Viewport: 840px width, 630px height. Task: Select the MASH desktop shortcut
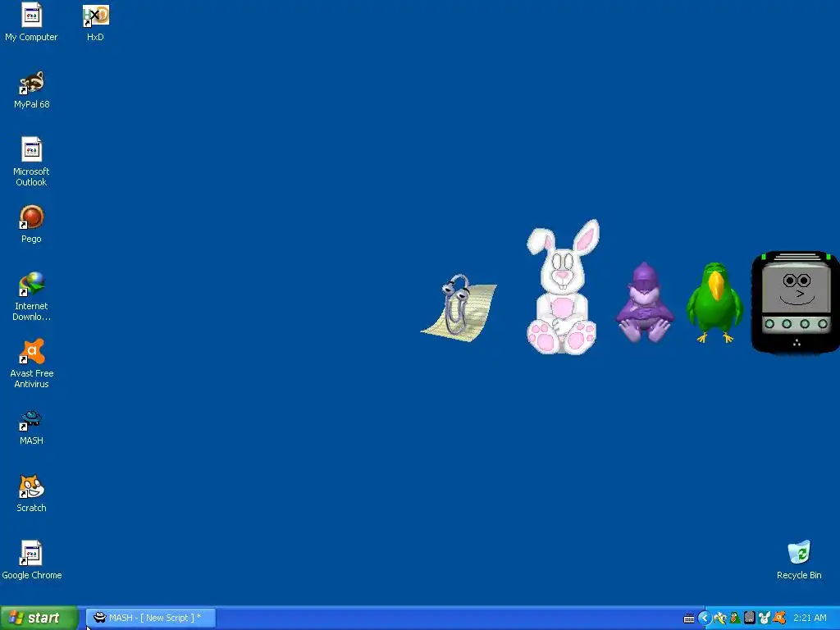tap(31, 427)
